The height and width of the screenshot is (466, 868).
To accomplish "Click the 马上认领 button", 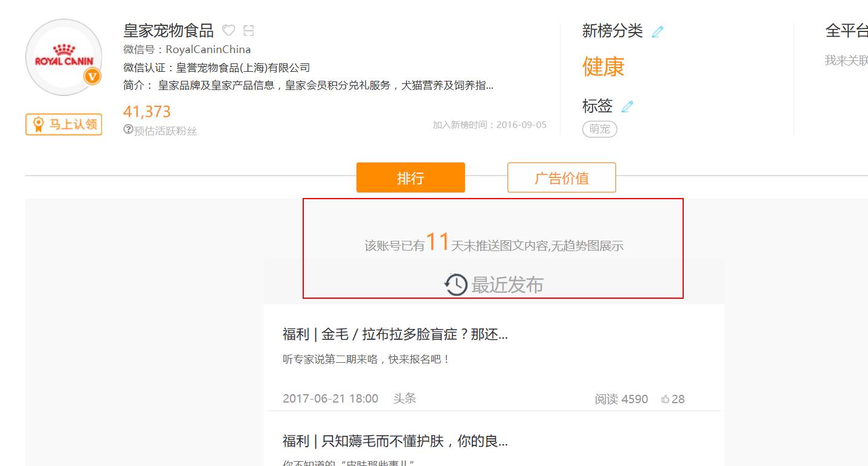I will [x=63, y=124].
